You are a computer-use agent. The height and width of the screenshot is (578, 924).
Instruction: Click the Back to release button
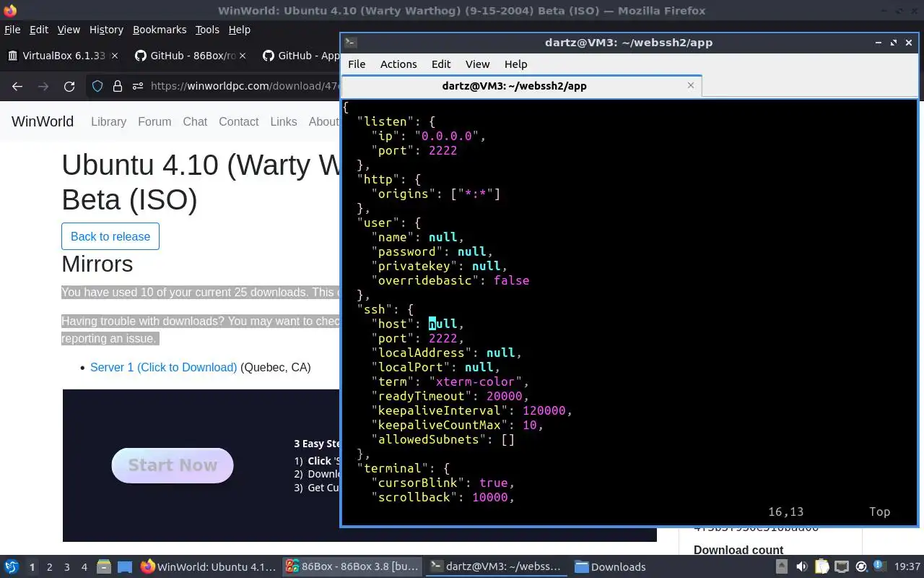coord(110,236)
